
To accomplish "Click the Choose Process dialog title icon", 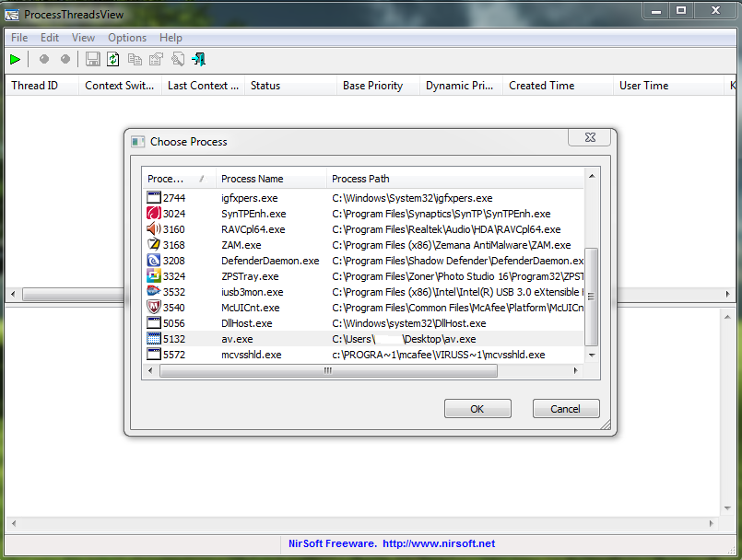I will 137,142.
